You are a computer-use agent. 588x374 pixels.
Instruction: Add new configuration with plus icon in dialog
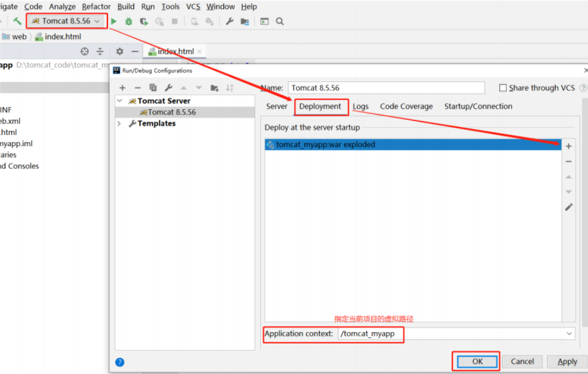click(x=122, y=88)
